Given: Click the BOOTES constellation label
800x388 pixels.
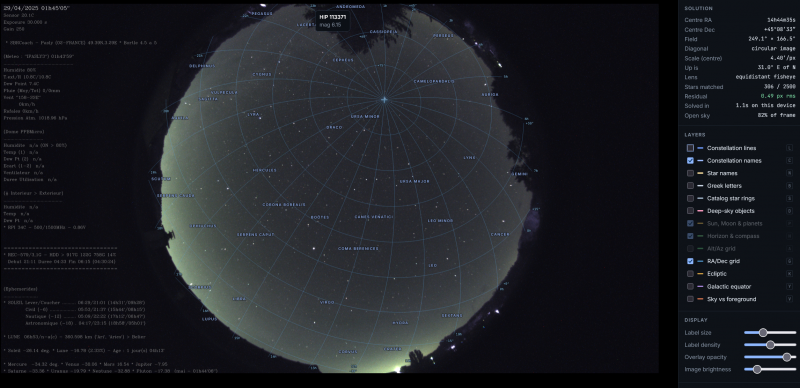Looking at the screenshot, I should tap(320, 217).
